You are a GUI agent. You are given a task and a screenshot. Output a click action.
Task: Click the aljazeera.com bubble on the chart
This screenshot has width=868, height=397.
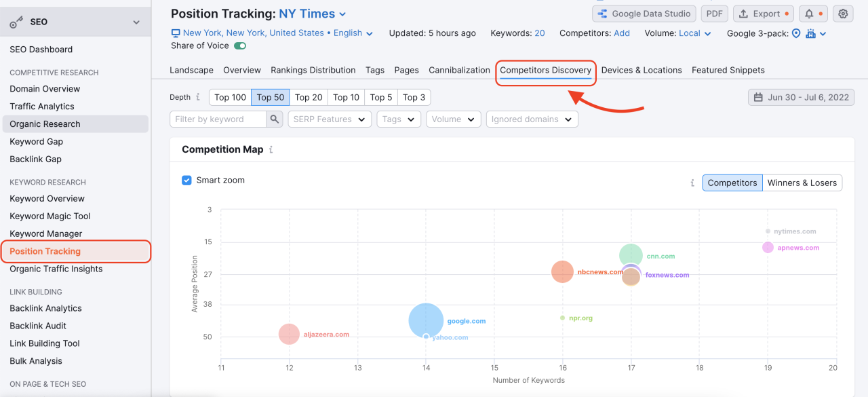[289, 334]
